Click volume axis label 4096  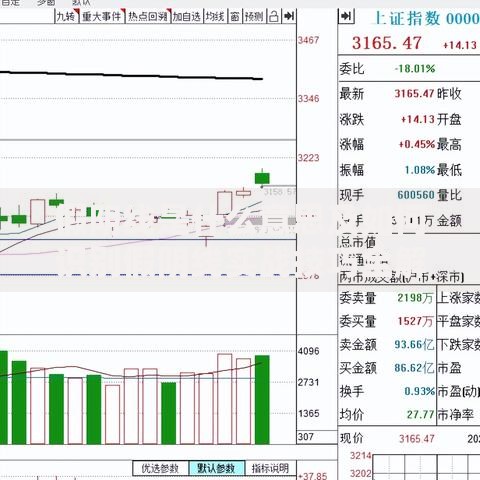(x=308, y=351)
